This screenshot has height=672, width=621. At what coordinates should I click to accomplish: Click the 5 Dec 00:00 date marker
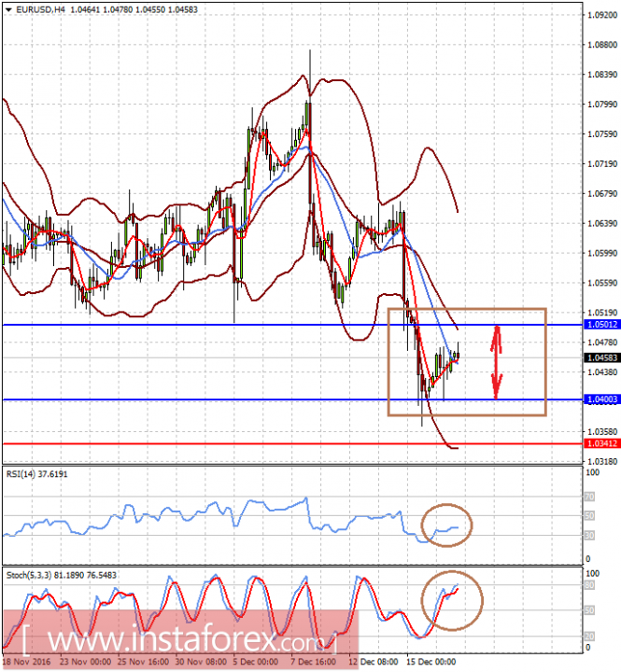coord(258,662)
